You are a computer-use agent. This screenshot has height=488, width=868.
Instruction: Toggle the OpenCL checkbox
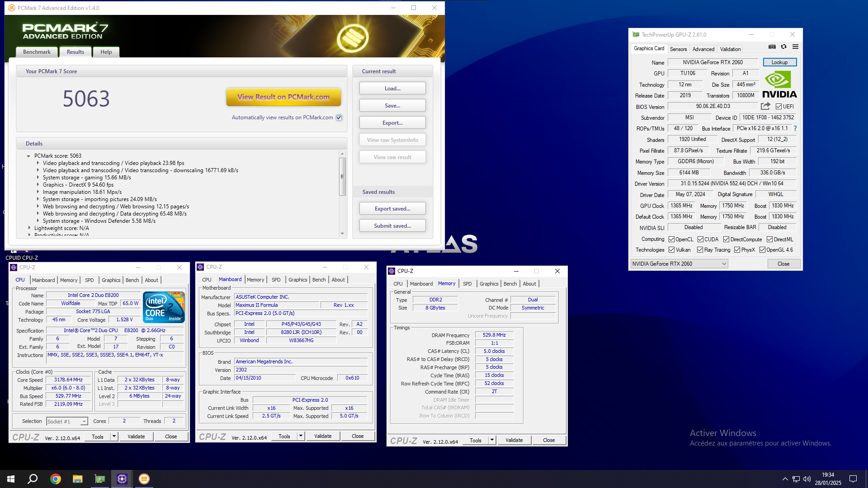coord(672,239)
